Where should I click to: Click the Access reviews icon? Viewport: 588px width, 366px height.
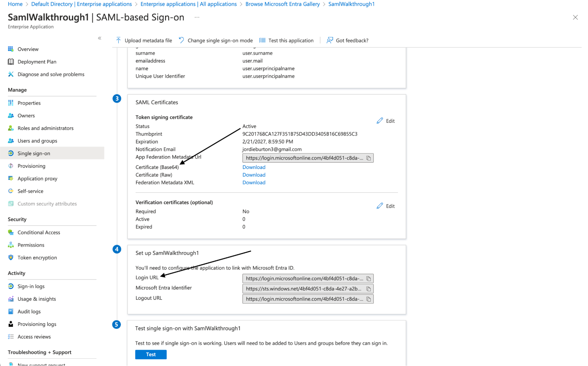pos(11,337)
